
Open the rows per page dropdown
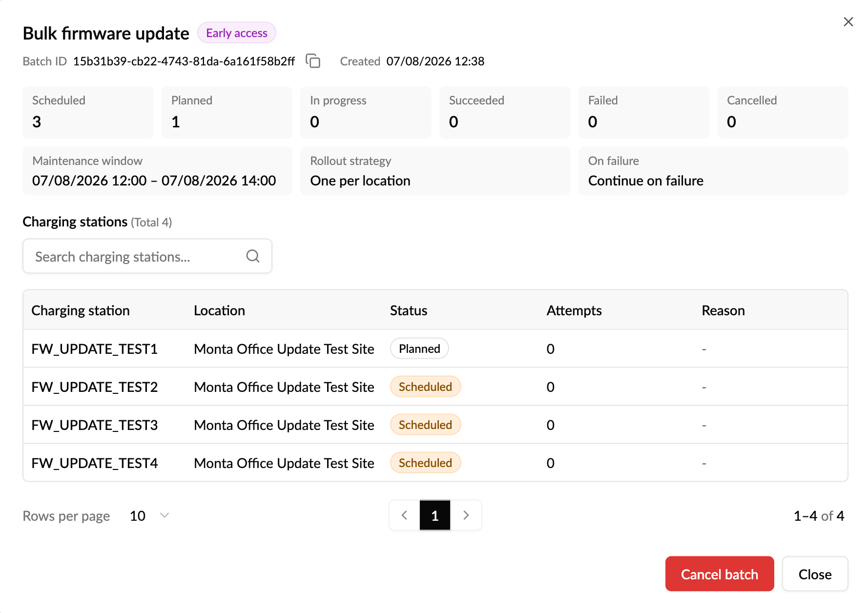coord(149,516)
